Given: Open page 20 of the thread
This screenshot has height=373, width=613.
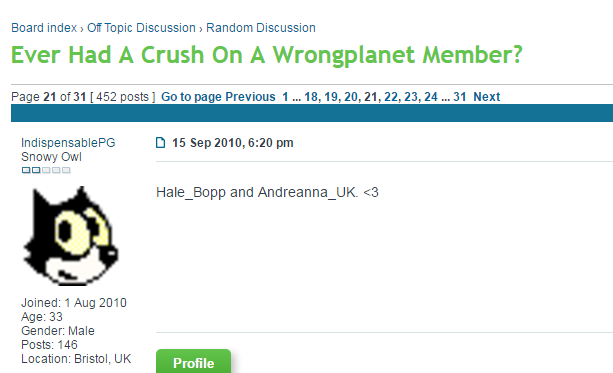Looking at the screenshot, I should click(351, 97).
